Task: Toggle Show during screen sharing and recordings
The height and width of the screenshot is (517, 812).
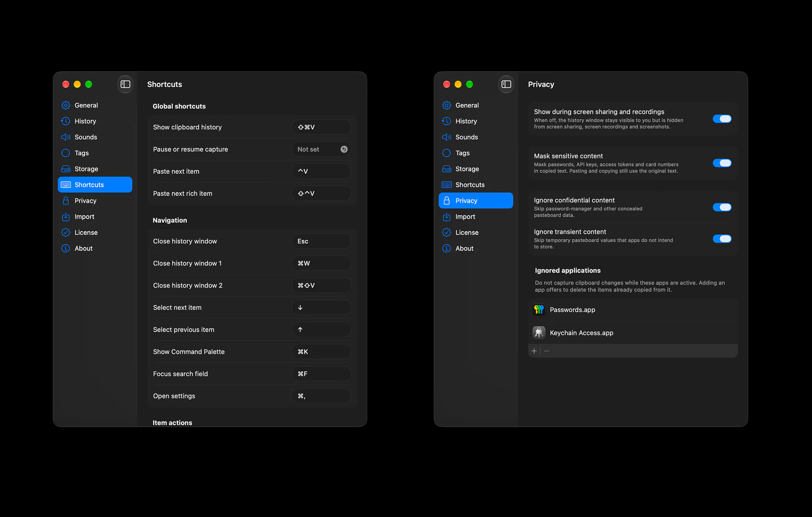Action: pyautogui.click(x=722, y=119)
